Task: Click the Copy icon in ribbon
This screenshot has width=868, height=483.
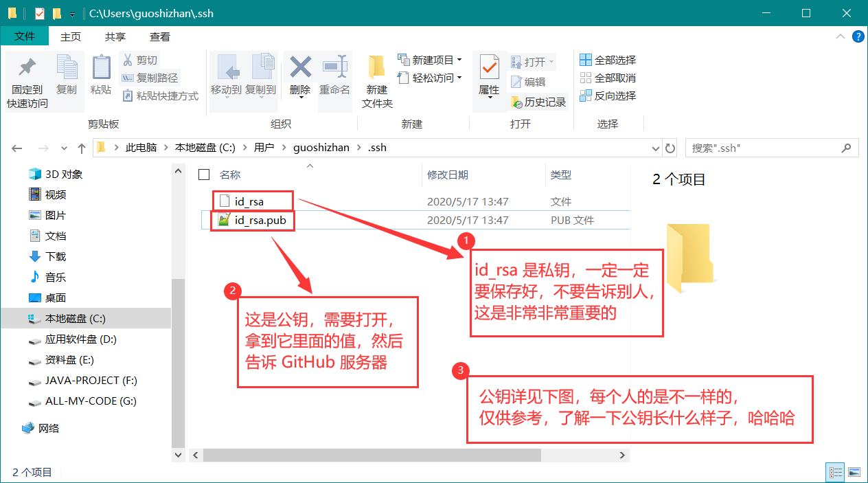Action: [67, 68]
